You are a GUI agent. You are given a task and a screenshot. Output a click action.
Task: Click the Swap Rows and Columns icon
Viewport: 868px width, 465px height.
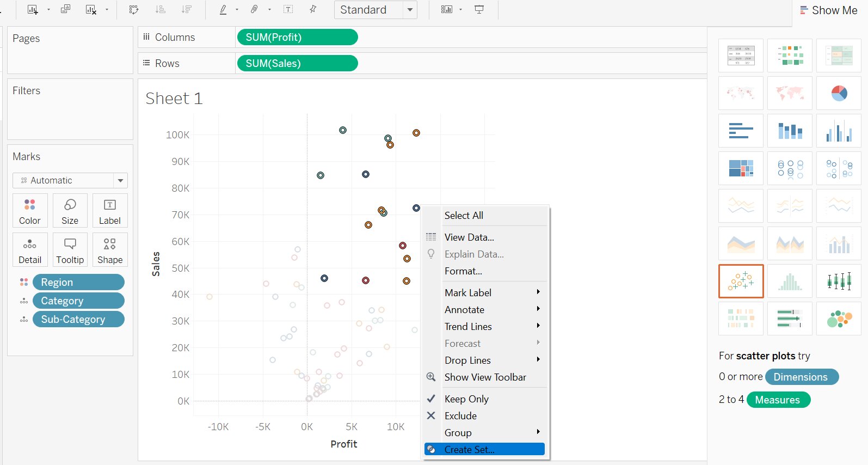pos(134,10)
